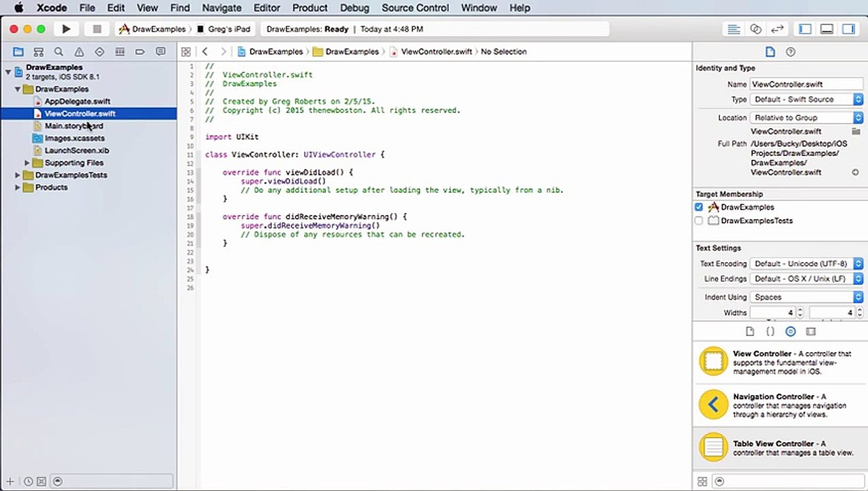The image size is (868, 491).
Task: Collapse DrawExamples project root
Action: pyautogui.click(x=8, y=72)
